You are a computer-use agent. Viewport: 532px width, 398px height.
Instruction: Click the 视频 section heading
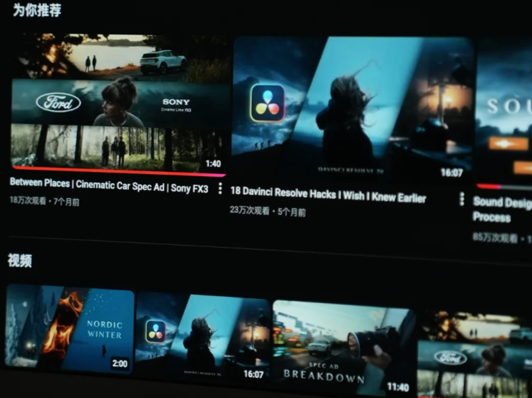coord(20,260)
